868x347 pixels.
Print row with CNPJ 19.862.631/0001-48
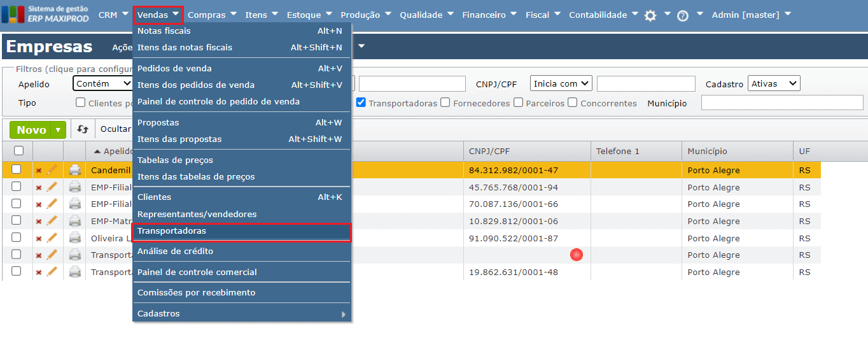point(75,272)
